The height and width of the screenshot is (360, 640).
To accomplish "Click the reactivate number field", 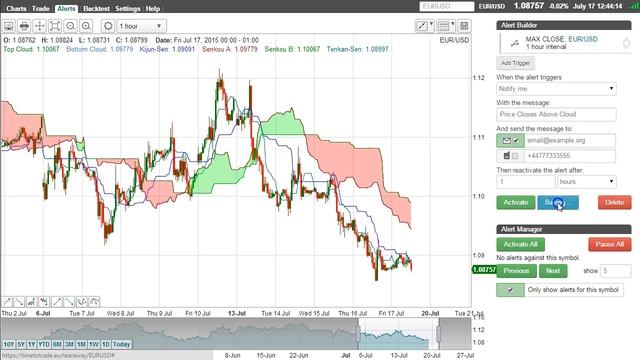I will pos(526,182).
